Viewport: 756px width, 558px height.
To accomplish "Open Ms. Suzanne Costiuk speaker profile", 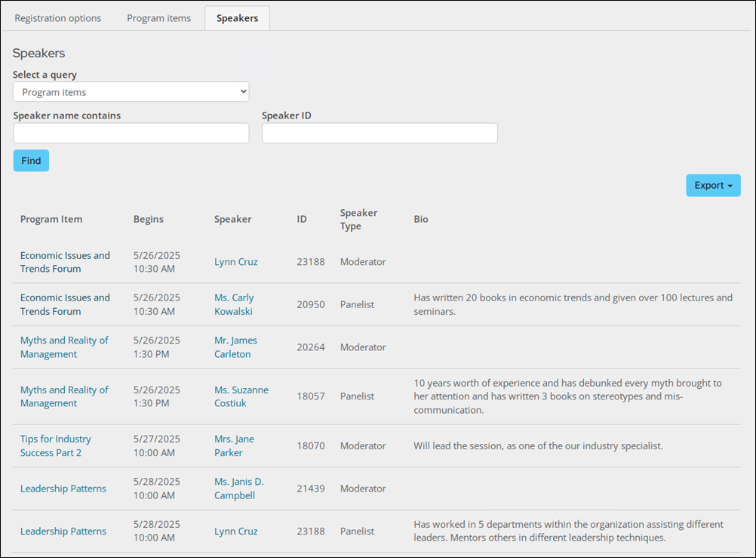I will click(241, 396).
